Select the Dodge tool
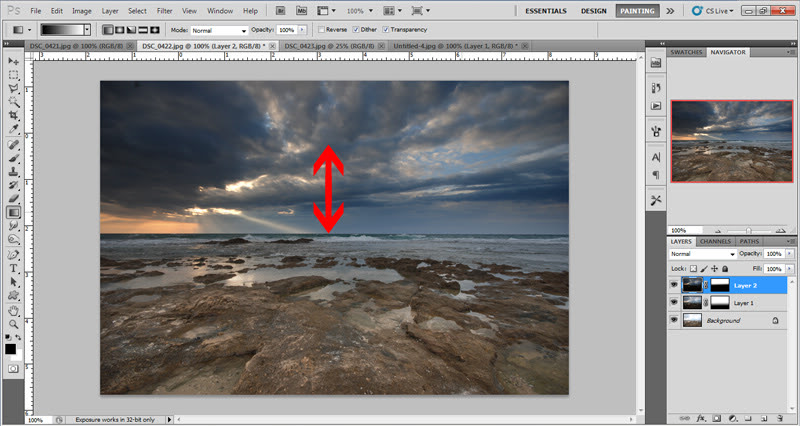This screenshot has width=800, height=426. click(13, 239)
